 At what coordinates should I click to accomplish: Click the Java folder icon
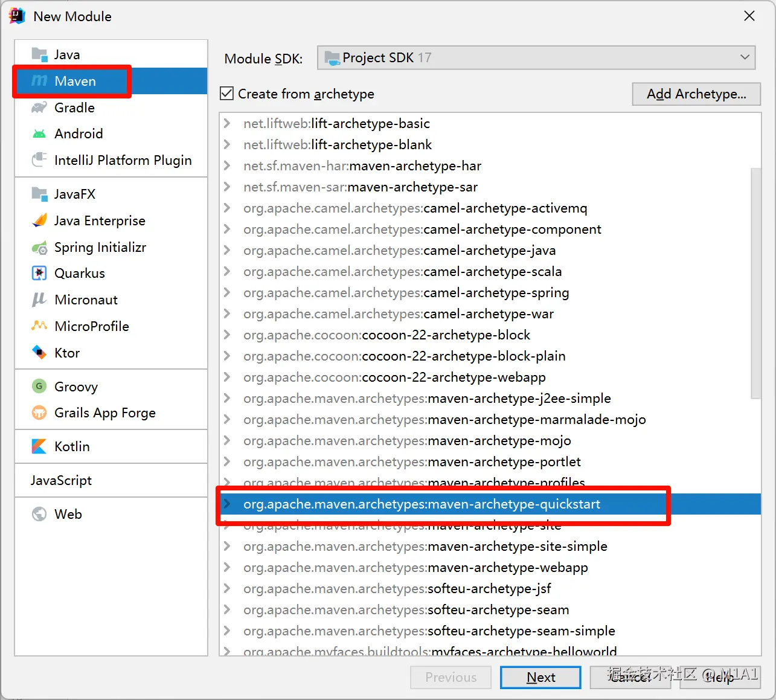pos(39,54)
